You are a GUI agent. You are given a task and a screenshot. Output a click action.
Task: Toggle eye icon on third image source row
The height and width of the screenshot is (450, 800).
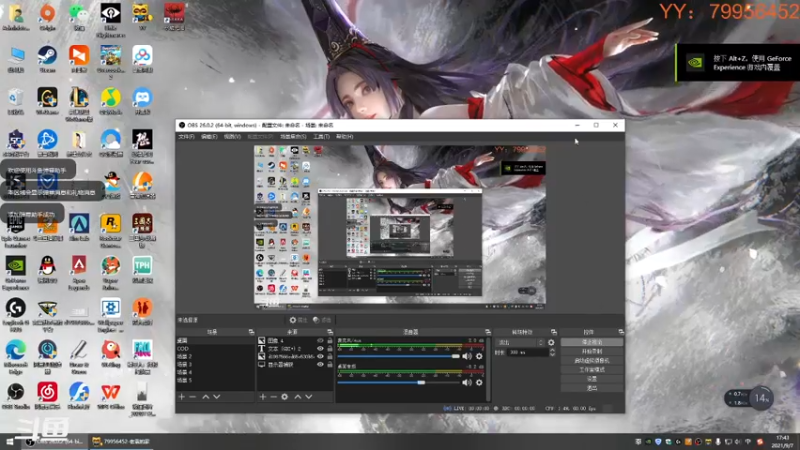320,356
